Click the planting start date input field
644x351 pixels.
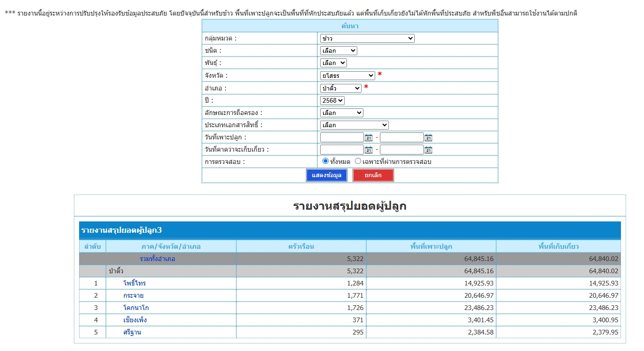click(342, 138)
